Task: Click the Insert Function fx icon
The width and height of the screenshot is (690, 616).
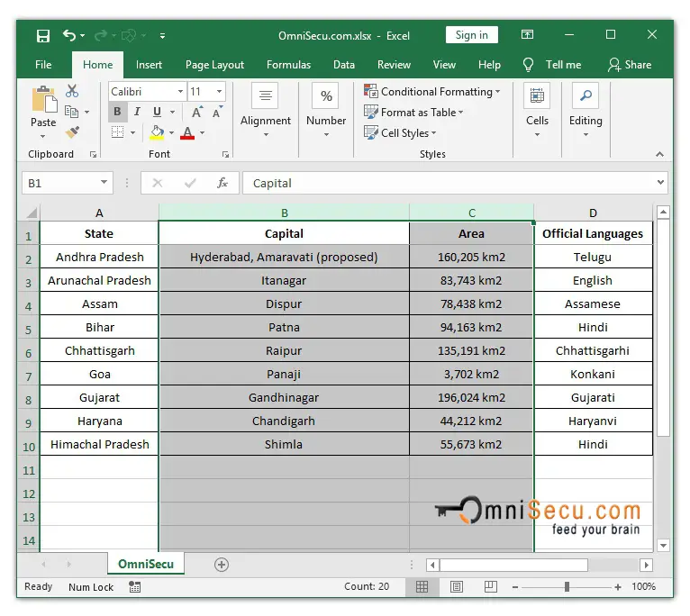Action: click(222, 183)
